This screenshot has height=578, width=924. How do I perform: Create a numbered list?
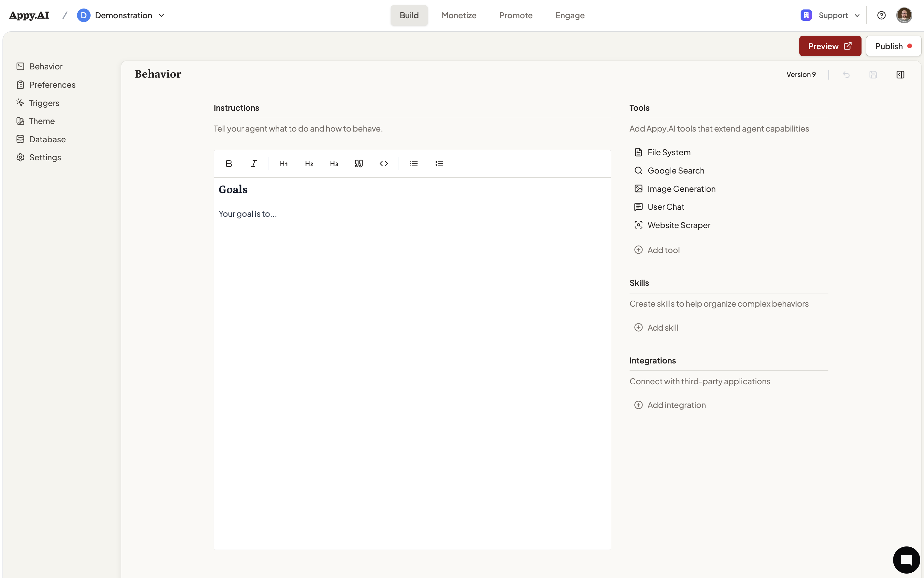439,164
